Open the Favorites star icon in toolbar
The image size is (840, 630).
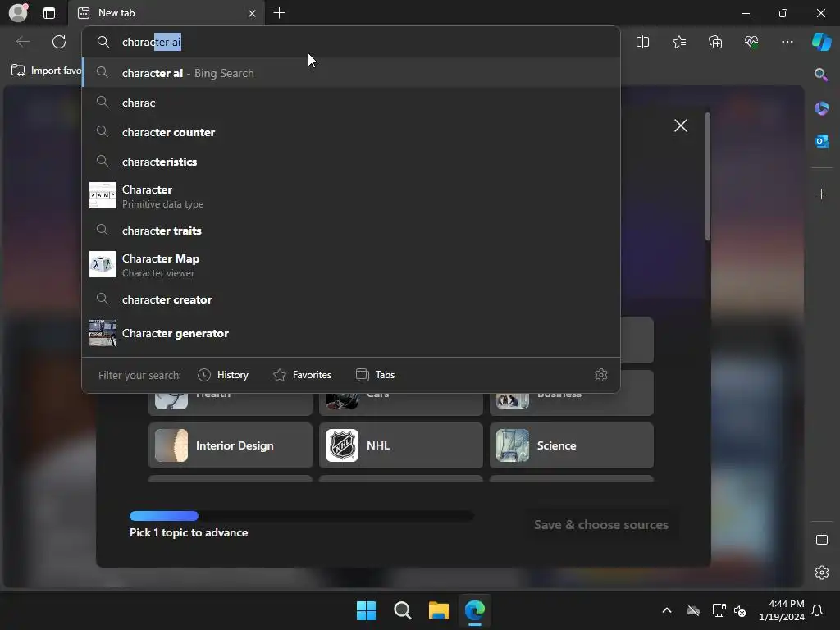tap(678, 42)
